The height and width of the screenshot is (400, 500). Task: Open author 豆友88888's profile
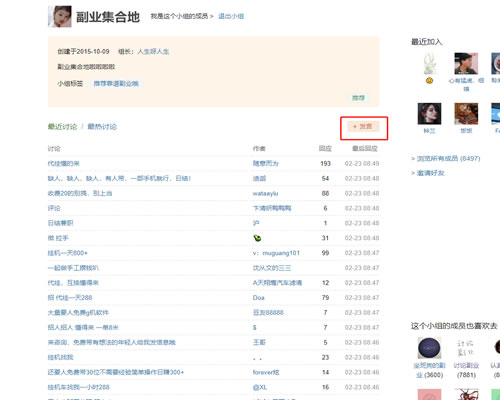click(268, 313)
